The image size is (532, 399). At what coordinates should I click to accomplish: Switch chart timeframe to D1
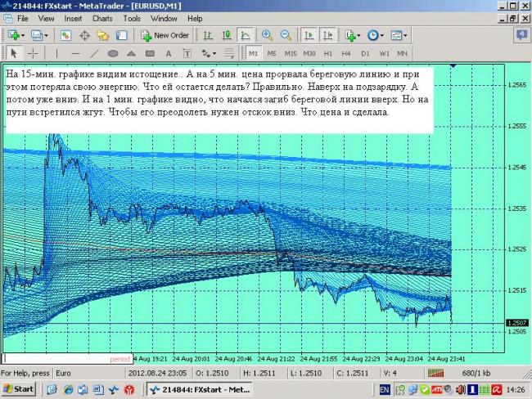pos(365,54)
